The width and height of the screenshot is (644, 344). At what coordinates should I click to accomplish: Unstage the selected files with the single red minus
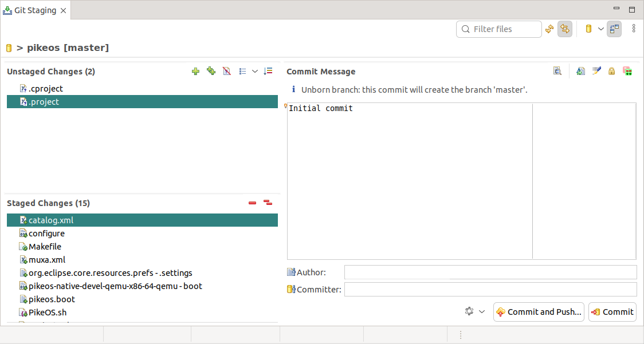click(x=252, y=203)
